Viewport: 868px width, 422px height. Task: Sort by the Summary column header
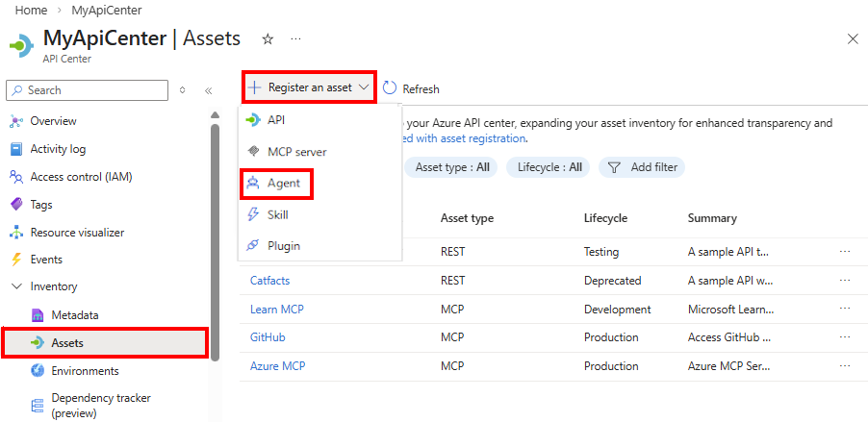click(712, 218)
